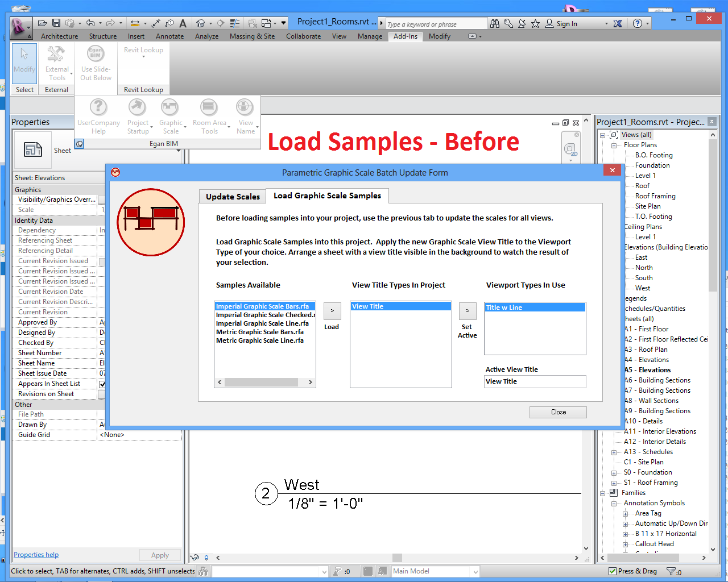Switch to the Annotate ribbon tab
The image size is (728, 582).
coord(169,36)
